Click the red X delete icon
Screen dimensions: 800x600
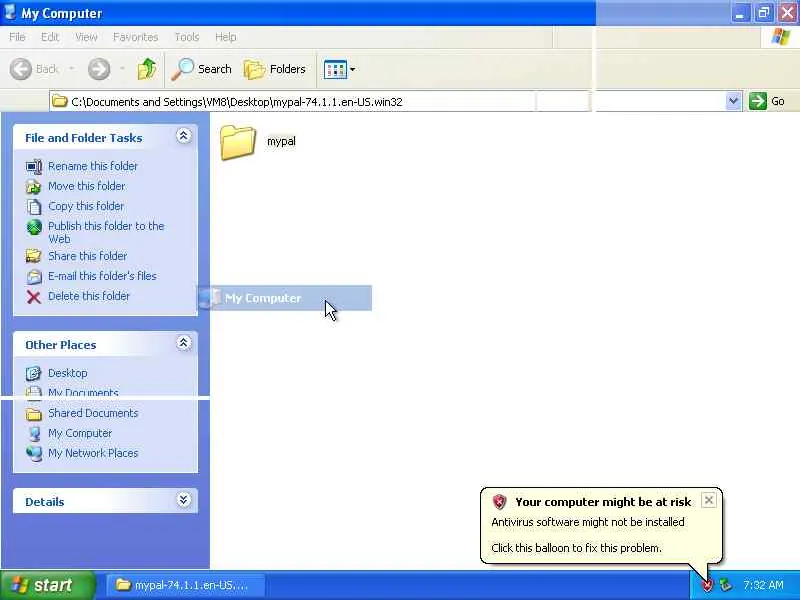pos(34,297)
